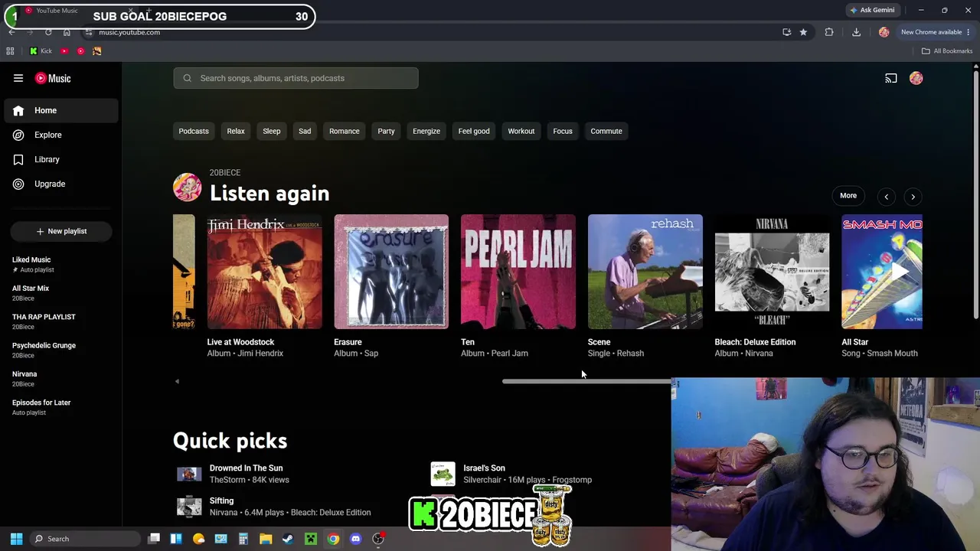The image size is (980, 551).
Task: Show next Listen again items with right chevron
Action: point(913,197)
